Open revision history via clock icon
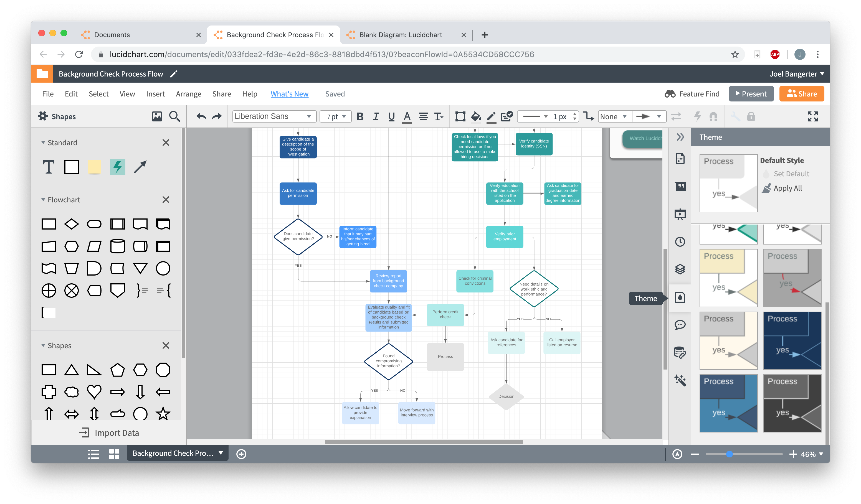Viewport: 861px width, 504px height. click(x=680, y=242)
